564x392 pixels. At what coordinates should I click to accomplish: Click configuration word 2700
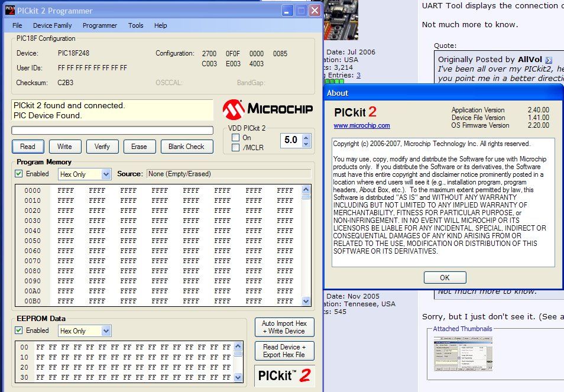coord(209,54)
